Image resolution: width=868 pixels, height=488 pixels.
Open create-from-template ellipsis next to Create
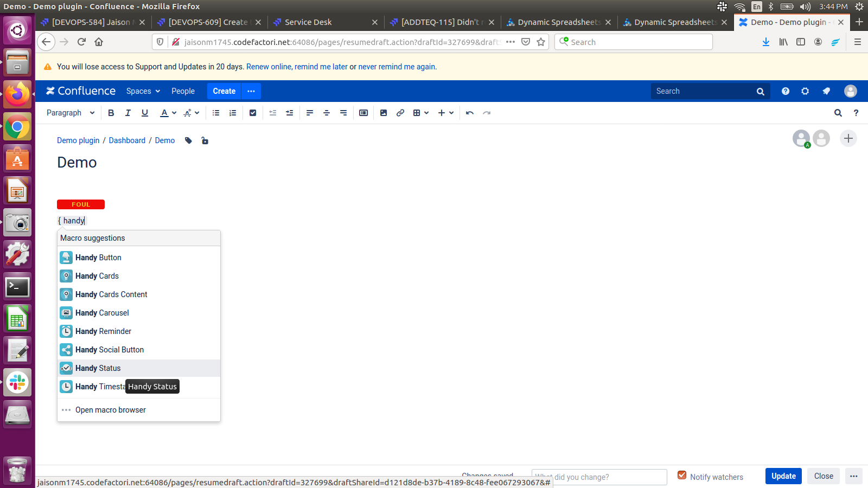251,91
